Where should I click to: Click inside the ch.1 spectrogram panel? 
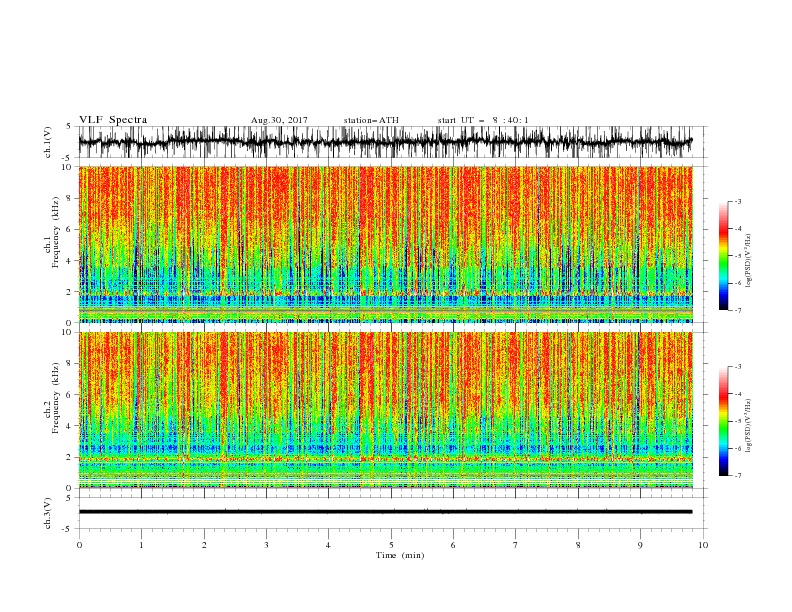tap(385, 244)
